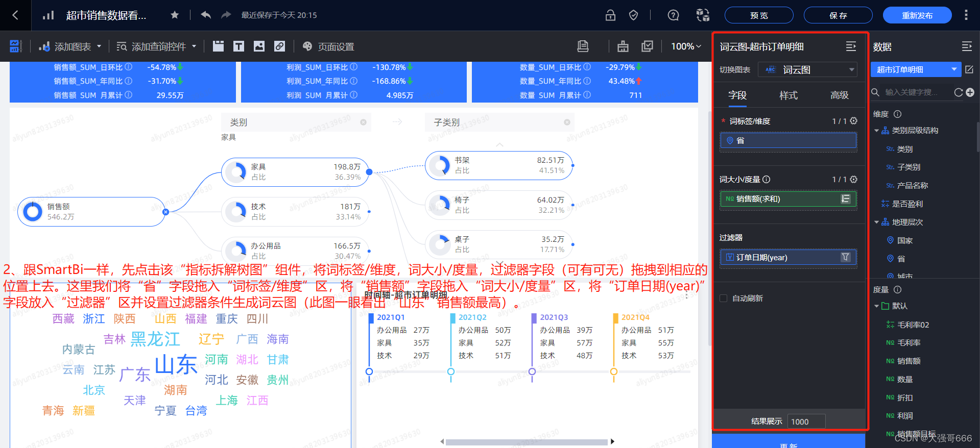This screenshot has height=448, width=980.
Task: Select the 省 field in 词标签/维度
Action: [x=788, y=141]
